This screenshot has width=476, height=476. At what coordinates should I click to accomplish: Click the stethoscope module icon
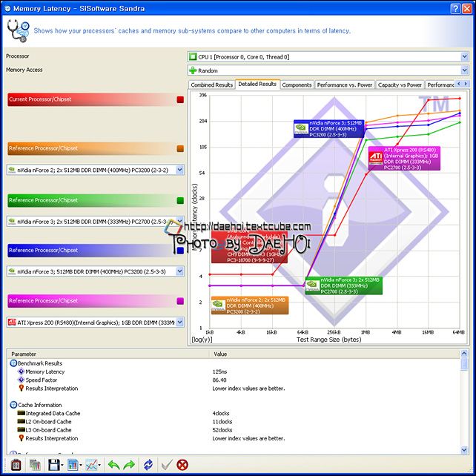18,30
